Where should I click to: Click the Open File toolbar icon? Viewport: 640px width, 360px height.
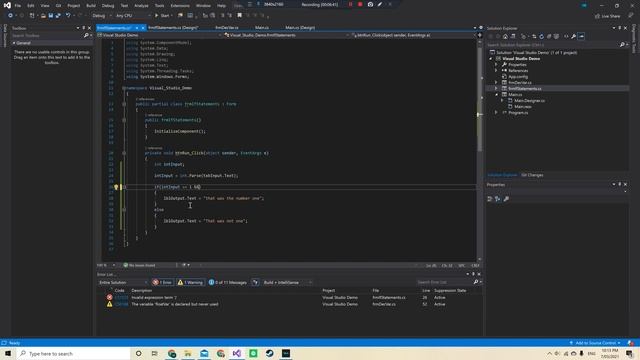43,16
